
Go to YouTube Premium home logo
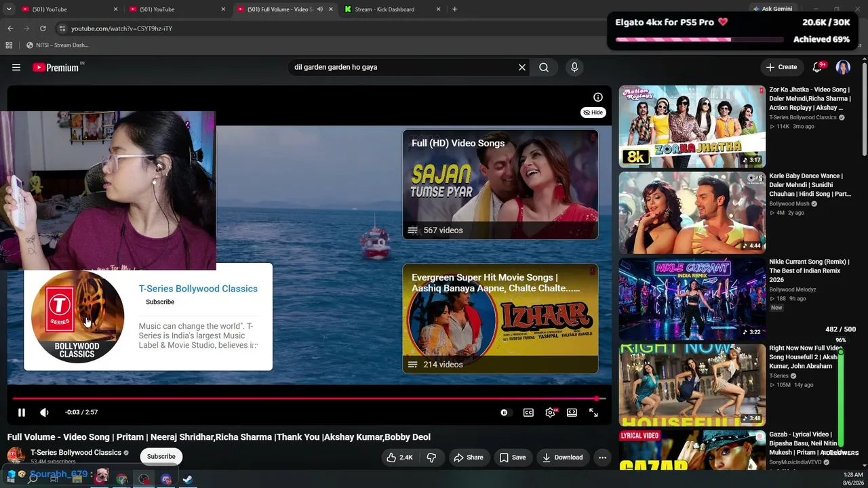(x=56, y=67)
